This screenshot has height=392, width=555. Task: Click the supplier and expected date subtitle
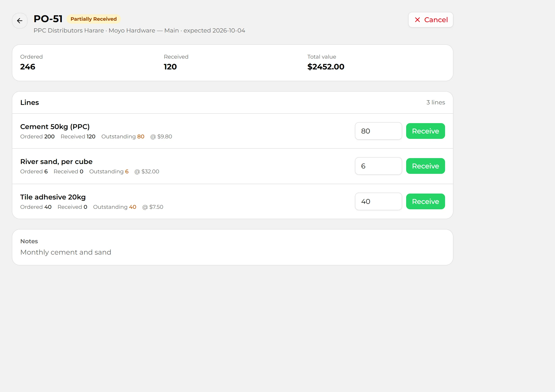[x=139, y=31]
